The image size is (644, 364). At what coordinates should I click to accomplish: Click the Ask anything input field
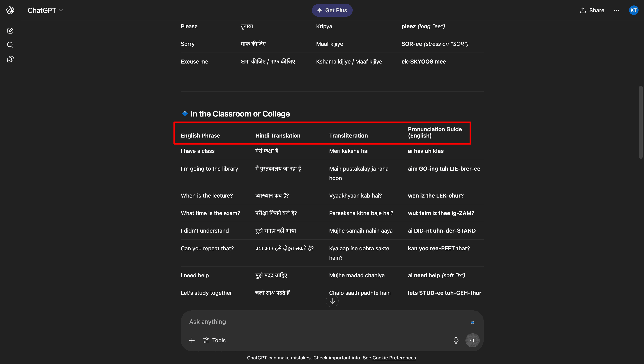[x=327, y=322]
